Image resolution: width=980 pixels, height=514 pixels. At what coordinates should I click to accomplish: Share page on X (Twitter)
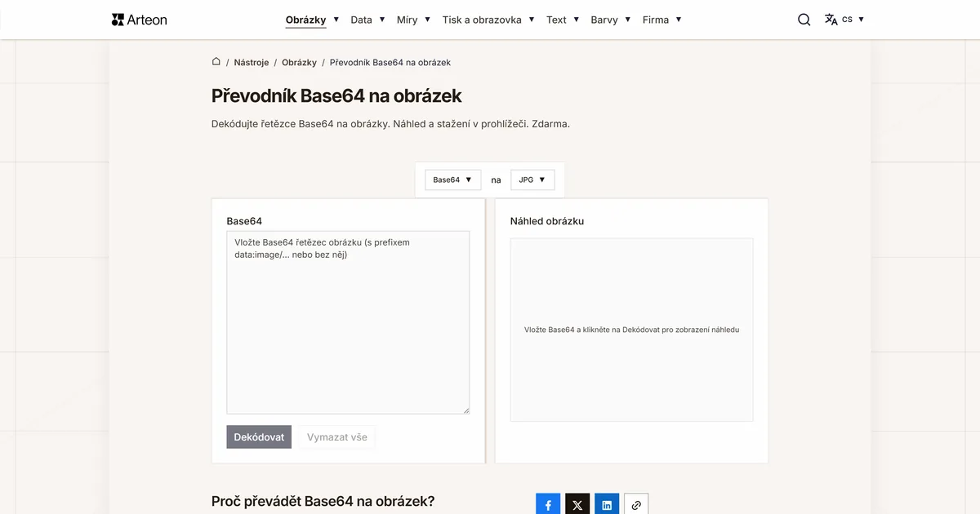pos(577,505)
